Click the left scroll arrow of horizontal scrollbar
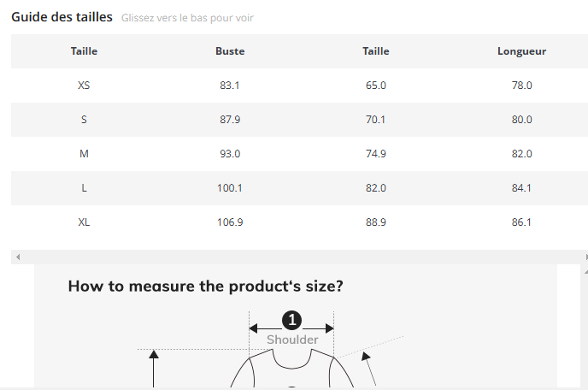This screenshot has height=390, width=588. [x=17, y=257]
